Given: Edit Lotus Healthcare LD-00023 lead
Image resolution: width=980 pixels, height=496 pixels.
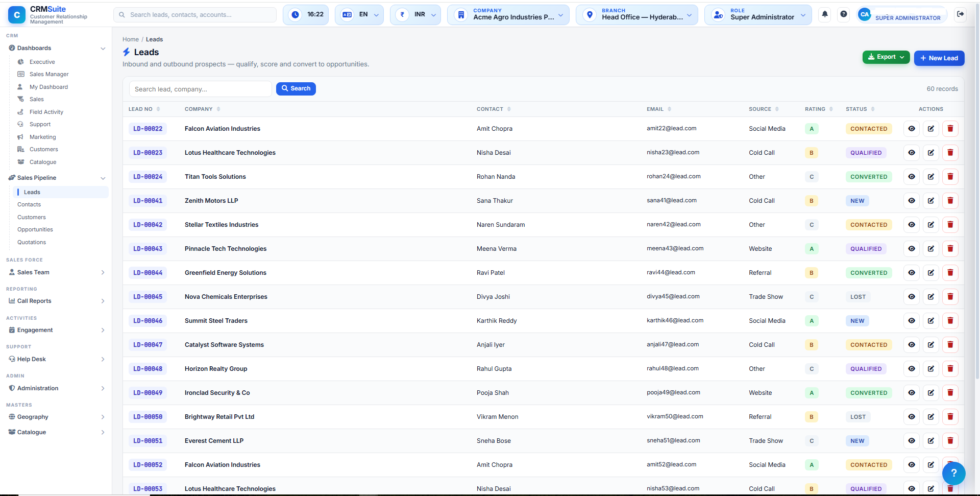Looking at the screenshot, I should 931,153.
